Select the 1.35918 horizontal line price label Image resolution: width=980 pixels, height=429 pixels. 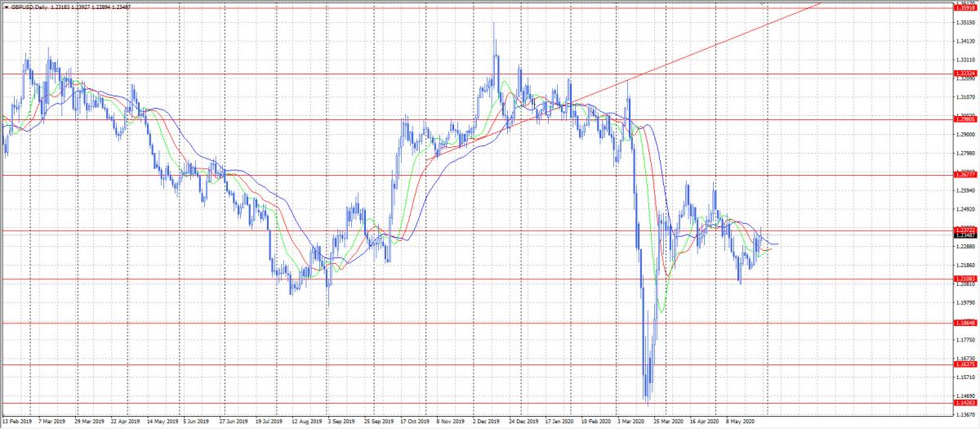(x=966, y=7)
